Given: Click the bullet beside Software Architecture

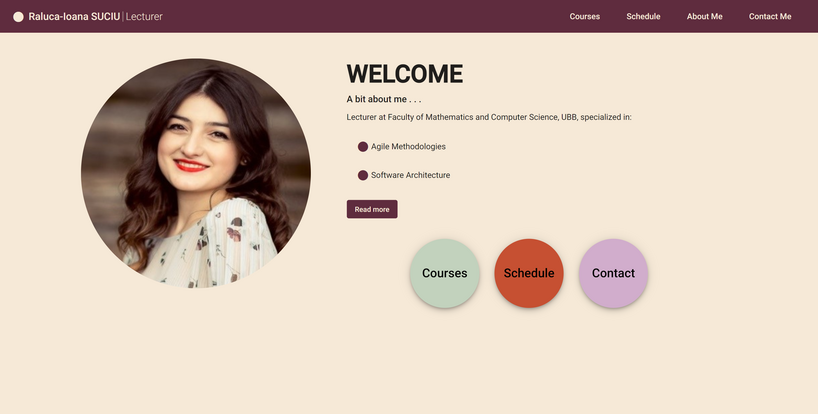Looking at the screenshot, I should 363,175.
